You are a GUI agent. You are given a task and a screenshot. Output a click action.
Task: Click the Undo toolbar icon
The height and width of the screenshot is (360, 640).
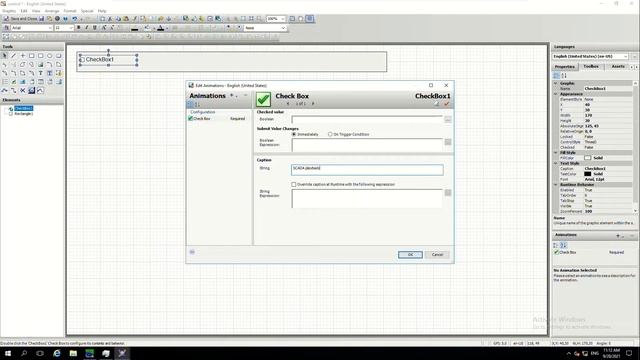[75, 19]
